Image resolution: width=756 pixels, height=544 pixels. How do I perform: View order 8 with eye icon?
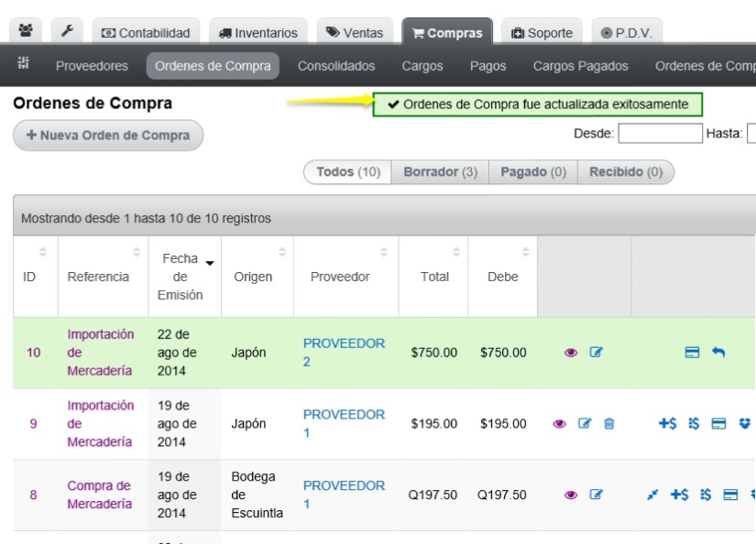coord(571,495)
